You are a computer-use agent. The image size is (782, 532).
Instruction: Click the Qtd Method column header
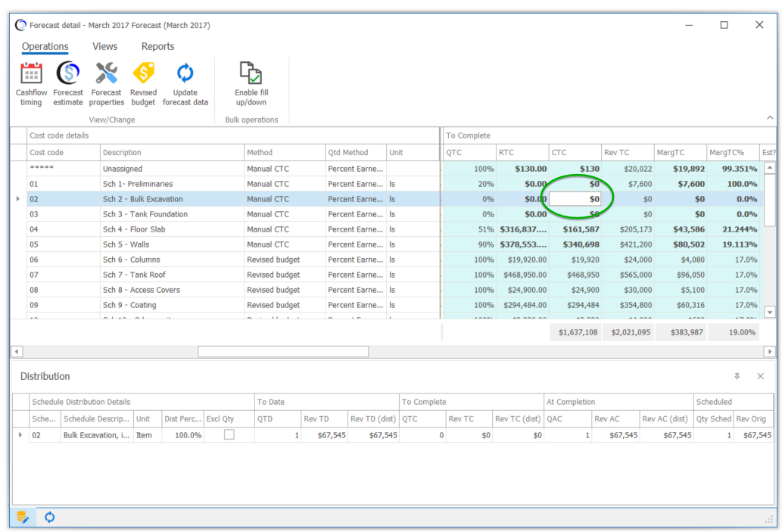point(356,153)
